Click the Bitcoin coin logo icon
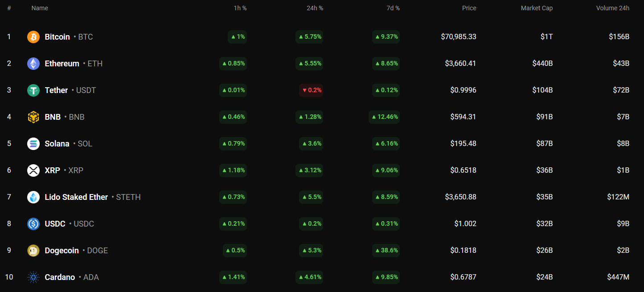644x292 pixels. coord(33,37)
